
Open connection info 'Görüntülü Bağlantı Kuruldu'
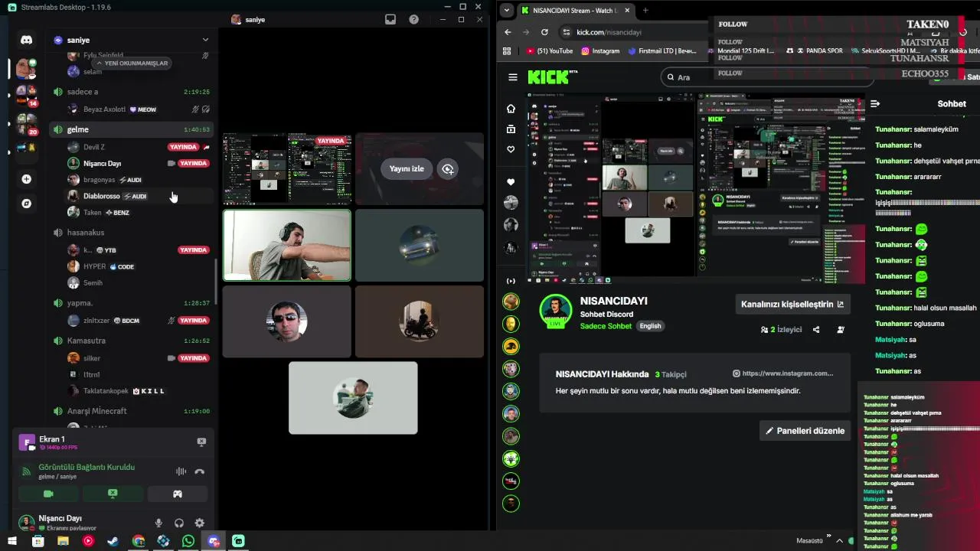pos(87,467)
